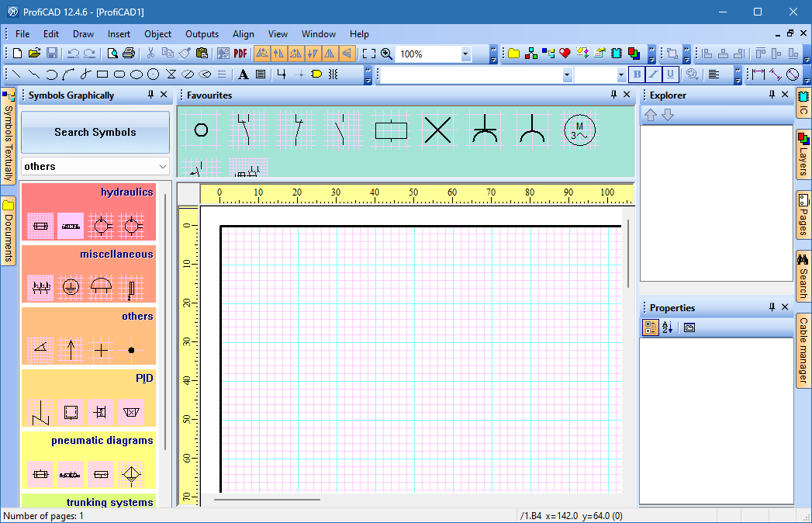Toggle italic text formatting
This screenshot has height=523, width=812.
pos(654,74)
